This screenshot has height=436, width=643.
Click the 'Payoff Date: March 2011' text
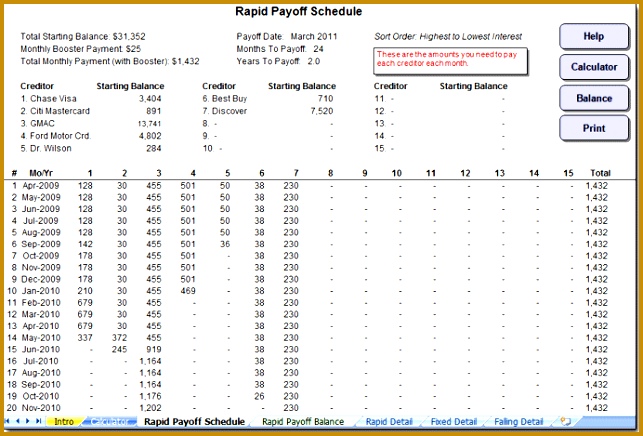(287, 37)
